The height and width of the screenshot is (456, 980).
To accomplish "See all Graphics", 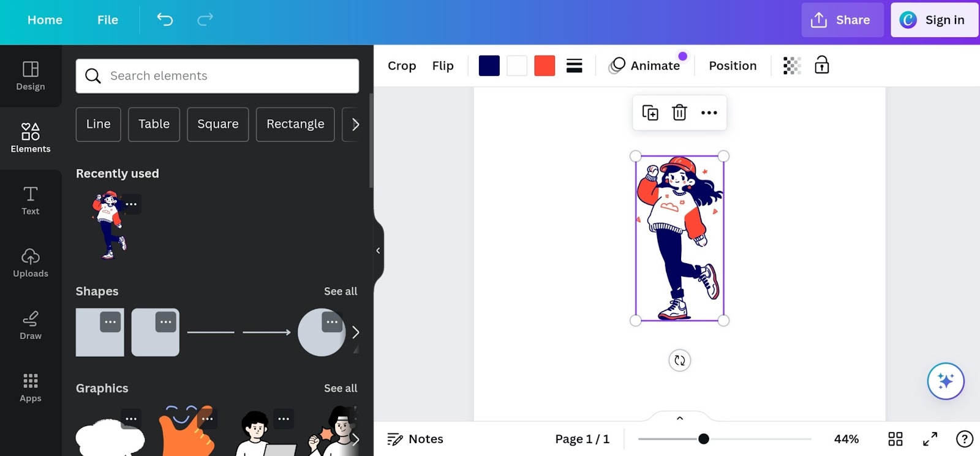I will click(x=341, y=388).
